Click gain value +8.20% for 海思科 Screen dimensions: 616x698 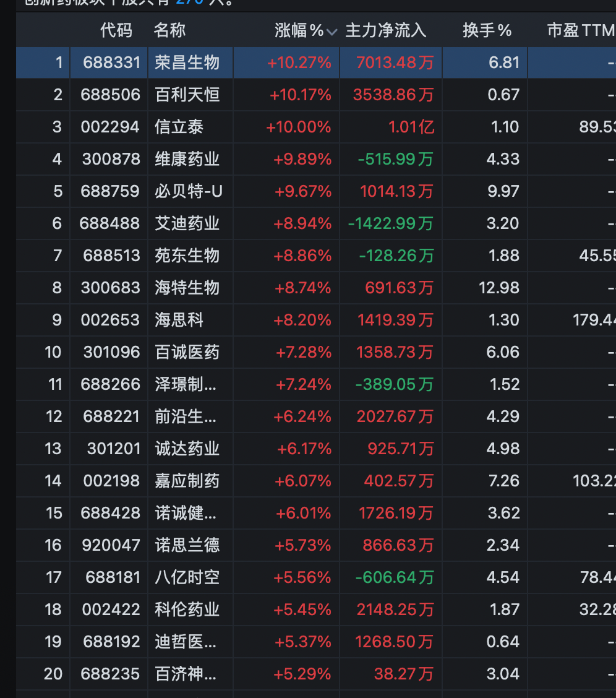coord(302,320)
